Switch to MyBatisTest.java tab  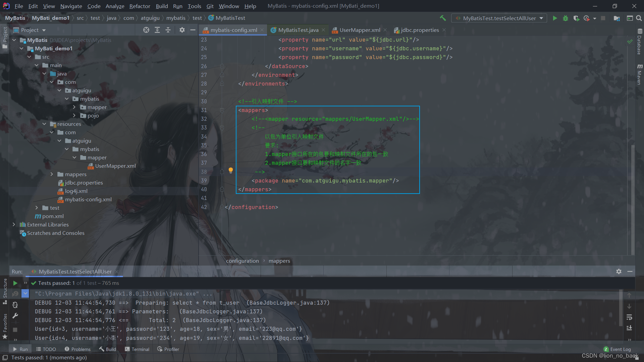(x=298, y=30)
